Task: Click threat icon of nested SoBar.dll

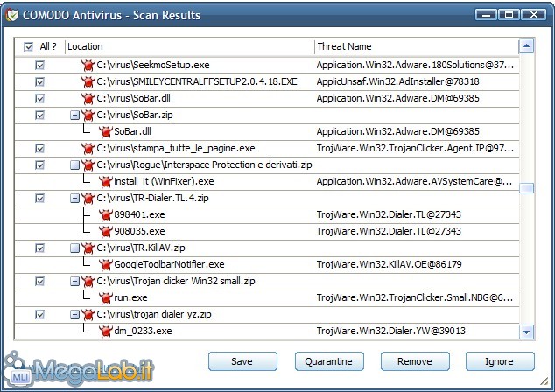Action: pyautogui.click(x=105, y=131)
